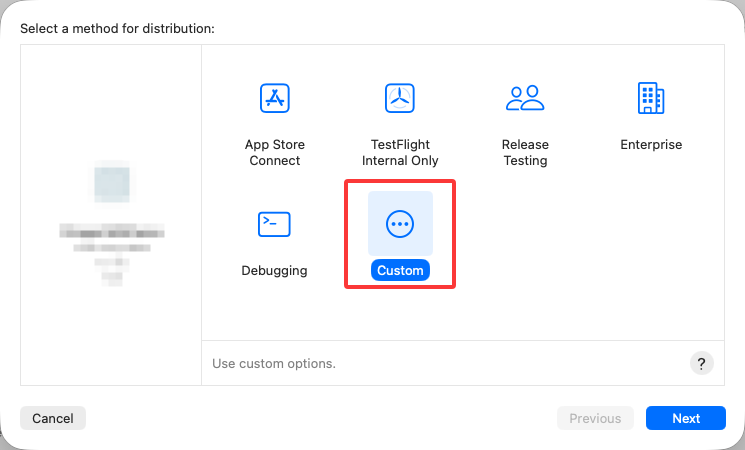Click the highlighted "Custom" label
This screenshot has width=745, height=450.
400,270
